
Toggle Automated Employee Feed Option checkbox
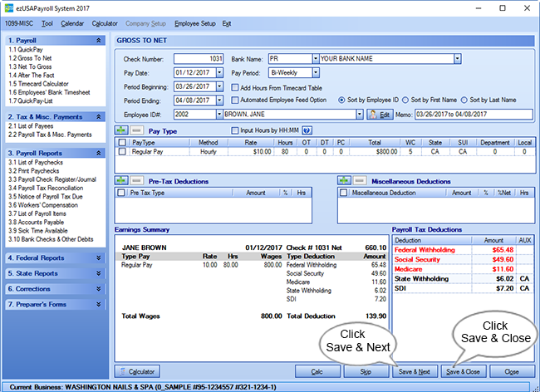[234, 100]
